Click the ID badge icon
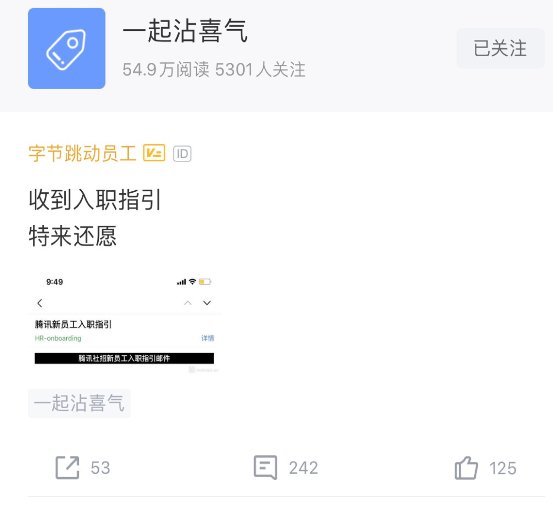Image resolution: width=553 pixels, height=512 pixels. click(x=182, y=154)
